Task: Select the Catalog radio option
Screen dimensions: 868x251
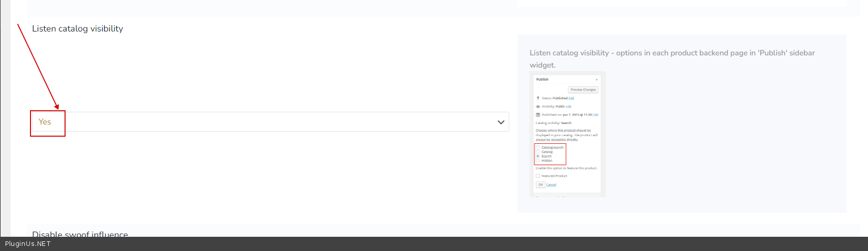Action: click(538, 152)
